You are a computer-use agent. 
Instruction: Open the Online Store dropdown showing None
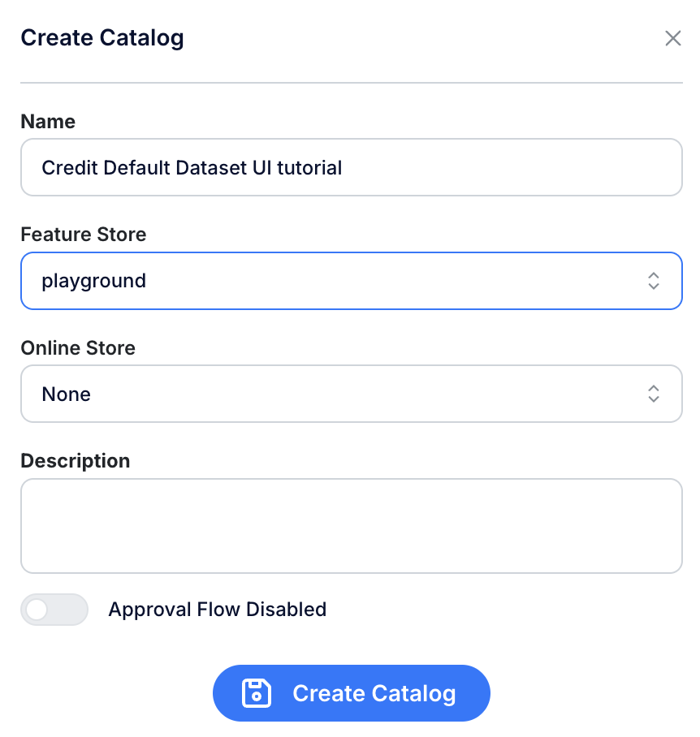point(351,394)
